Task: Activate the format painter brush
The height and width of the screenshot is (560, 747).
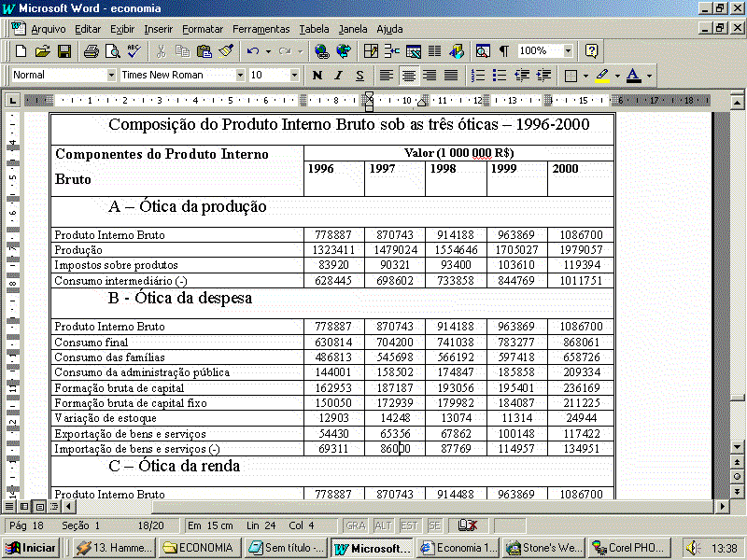Action: 226,51
